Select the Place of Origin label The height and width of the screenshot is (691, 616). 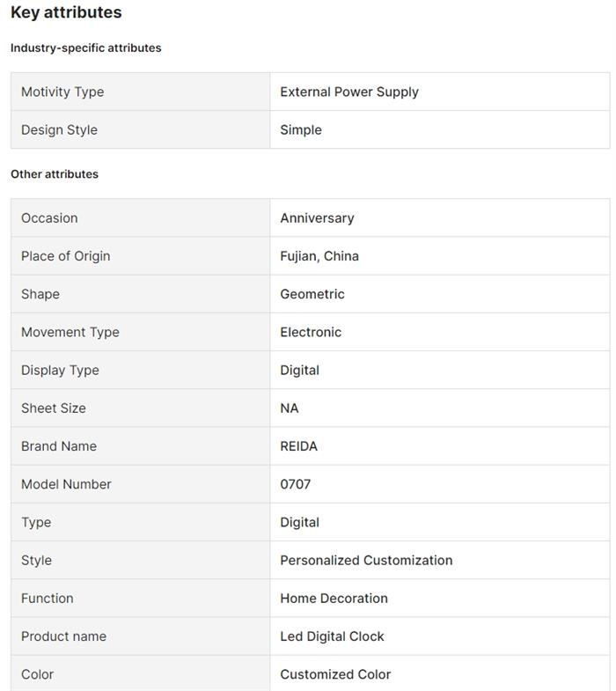(66, 256)
